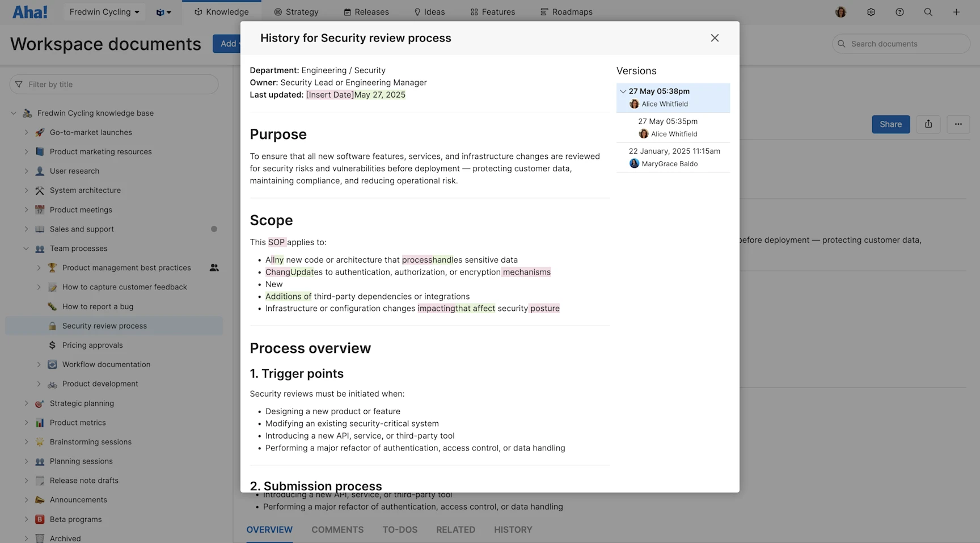Click the help question mark icon

point(899,11)
